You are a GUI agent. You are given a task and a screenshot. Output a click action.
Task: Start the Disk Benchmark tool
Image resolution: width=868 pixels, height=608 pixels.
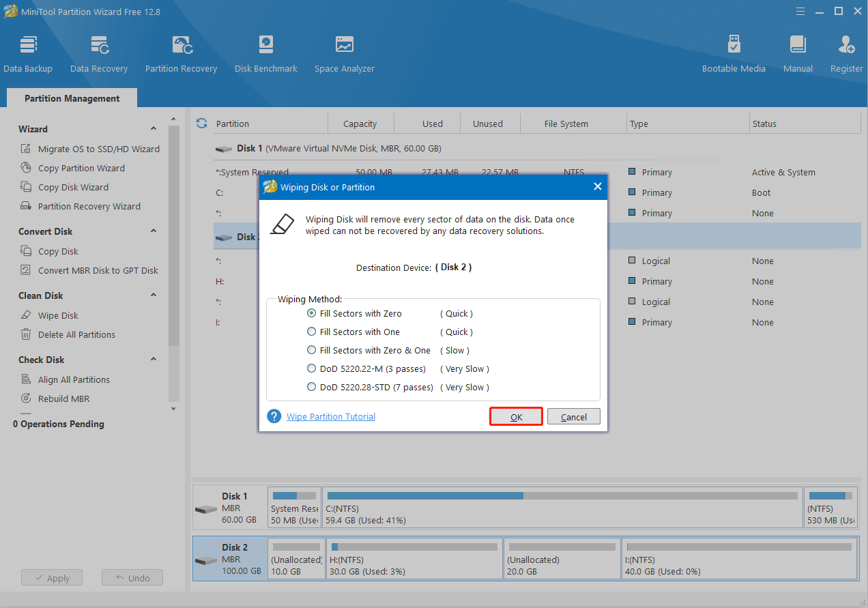(x=266, y=55)
